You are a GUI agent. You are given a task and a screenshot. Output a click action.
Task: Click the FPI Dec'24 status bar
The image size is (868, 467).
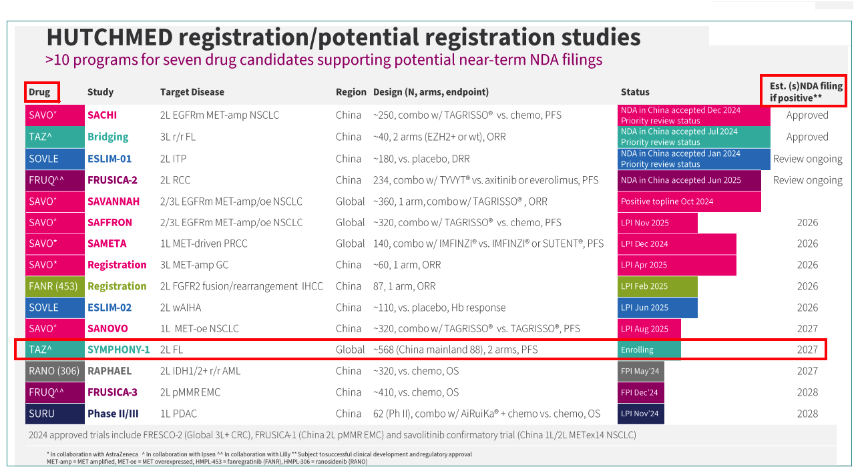[640, 392]
